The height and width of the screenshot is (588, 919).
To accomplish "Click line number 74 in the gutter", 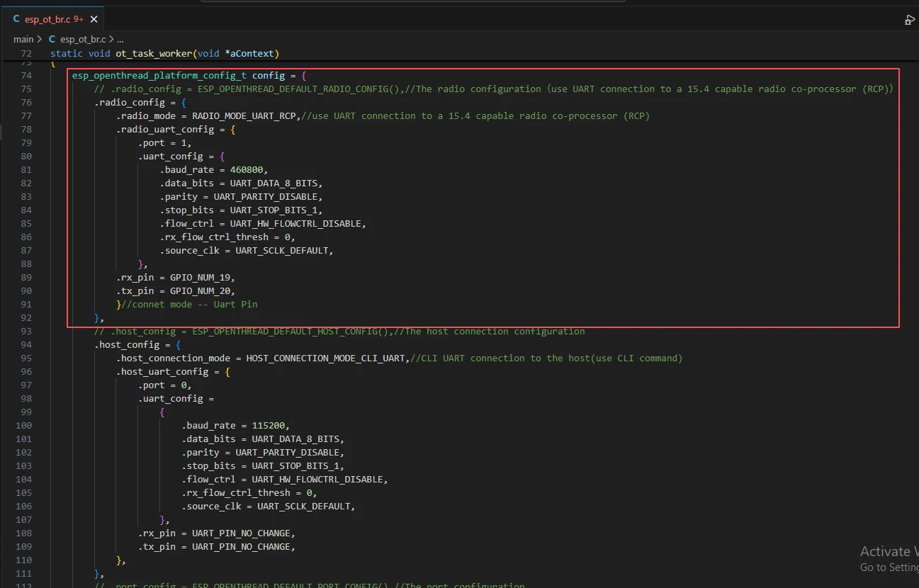I will click(x=26, y=75).
